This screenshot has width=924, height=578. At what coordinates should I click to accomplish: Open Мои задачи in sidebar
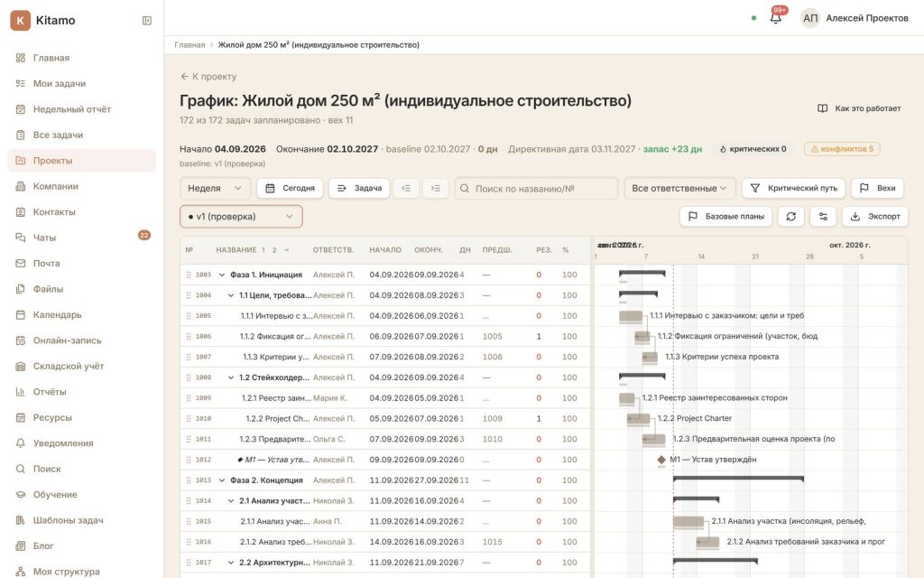[x=82, y=84]
